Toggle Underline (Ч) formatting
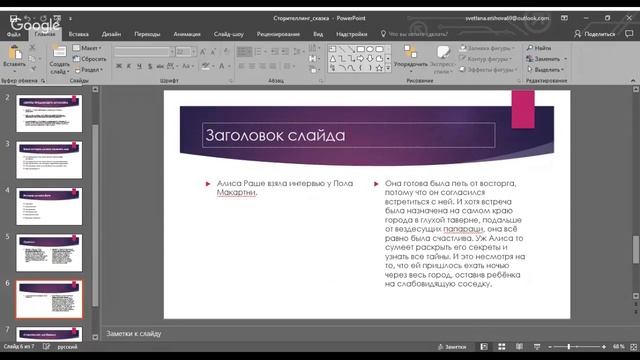Screen dimensions: 640x360 pos(139,66)
